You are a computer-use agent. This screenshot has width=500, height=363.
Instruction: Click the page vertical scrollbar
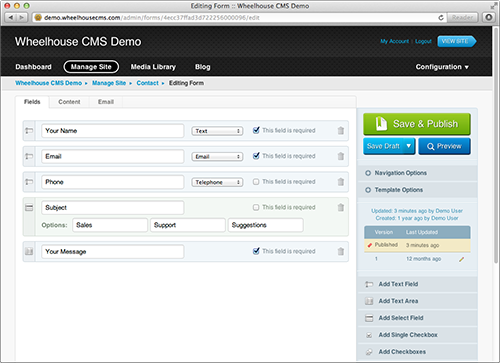pyautogui.click(x=496, y=145)
